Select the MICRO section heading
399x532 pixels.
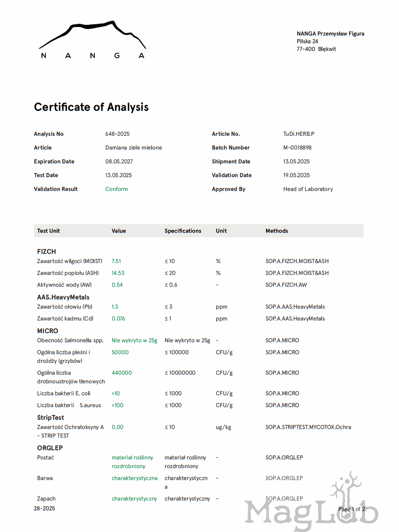pyautogui.click(x=47, y=331)
